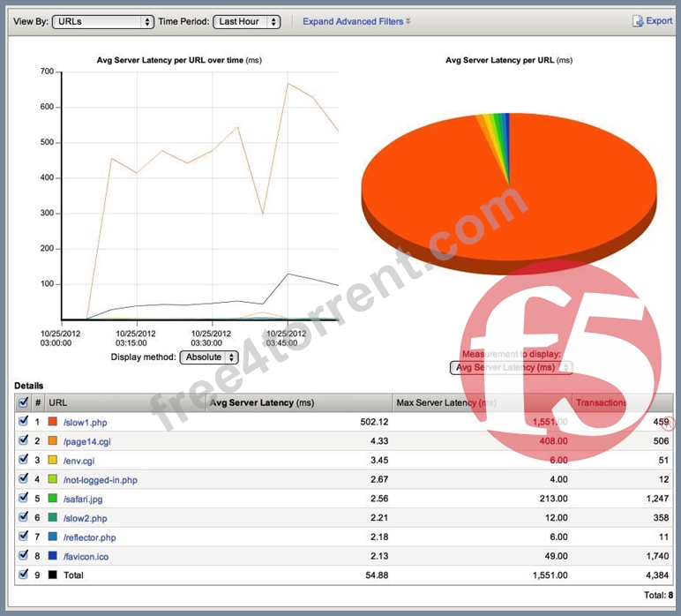The width and height of the screenshot is (681, 616).
Task: Click the 408.00 max latency value
Action: (553, 441)
